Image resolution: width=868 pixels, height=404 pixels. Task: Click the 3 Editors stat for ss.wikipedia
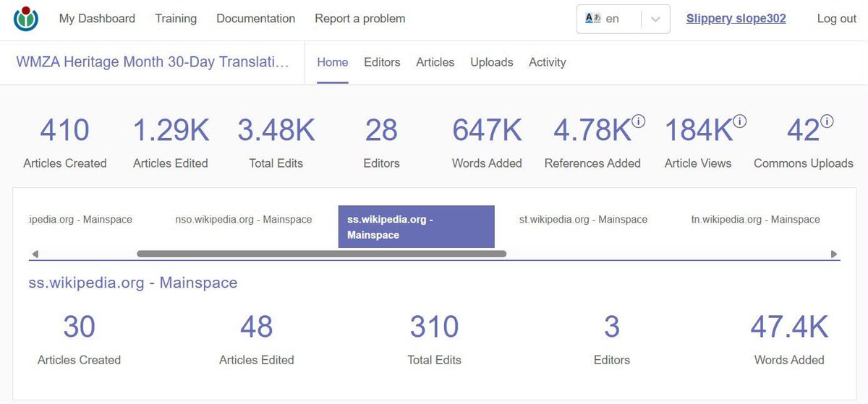coord(611,339)
